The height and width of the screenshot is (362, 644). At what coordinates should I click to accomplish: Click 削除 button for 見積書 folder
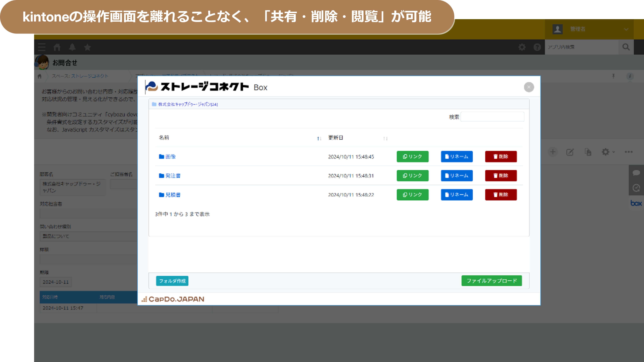coord(501,195)
